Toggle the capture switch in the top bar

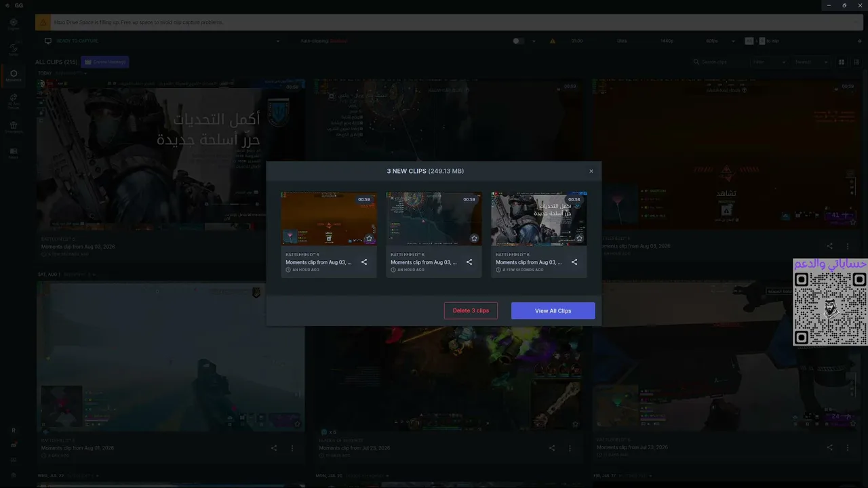pos(518,41)
